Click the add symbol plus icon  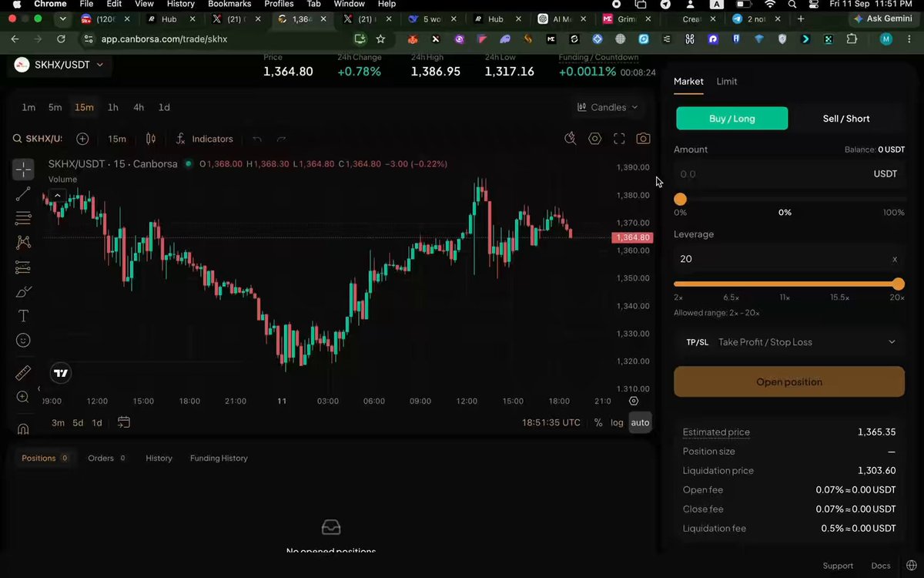82,139
